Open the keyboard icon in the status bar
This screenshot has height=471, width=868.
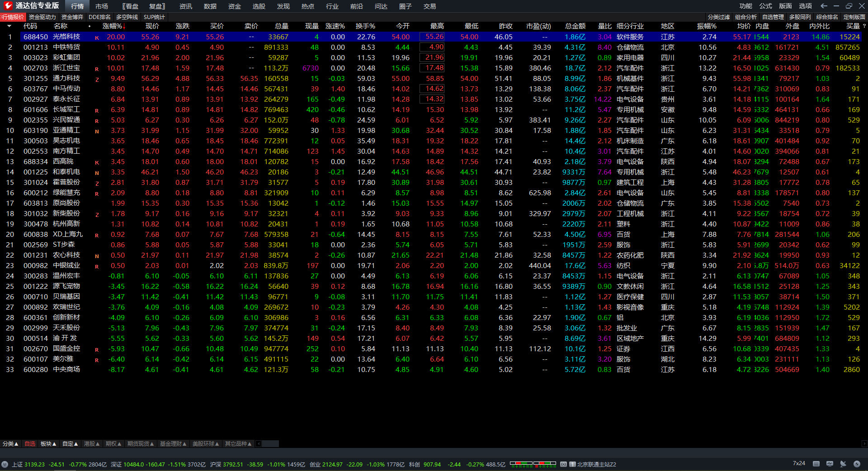tap(816, 464)
